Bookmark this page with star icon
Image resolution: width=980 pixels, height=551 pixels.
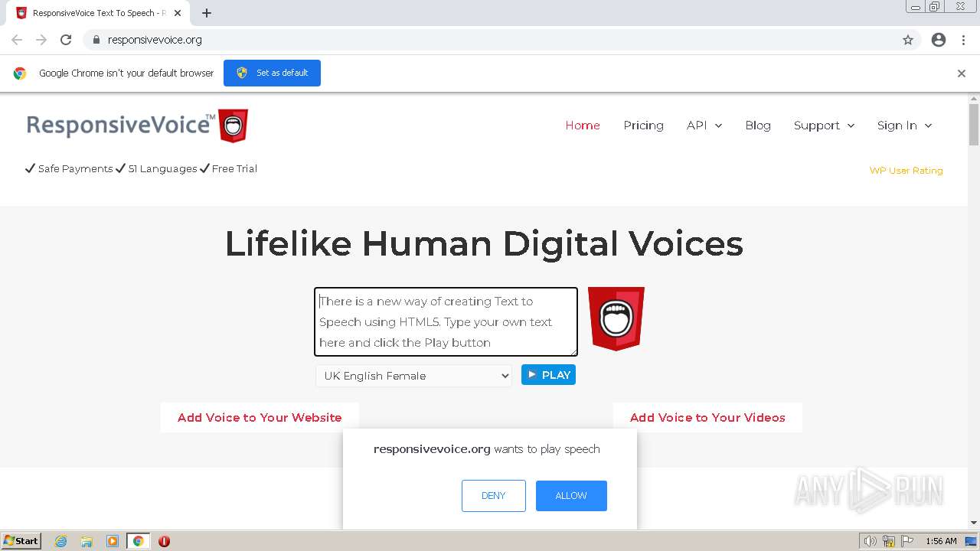pyautogui.click(x=908, y=40)
